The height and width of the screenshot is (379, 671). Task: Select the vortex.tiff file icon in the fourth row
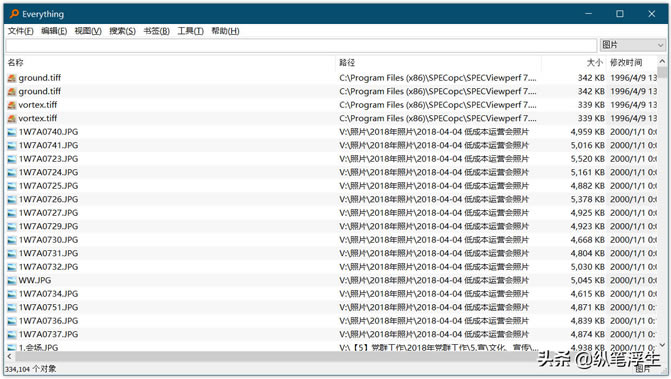click(12, 118)
